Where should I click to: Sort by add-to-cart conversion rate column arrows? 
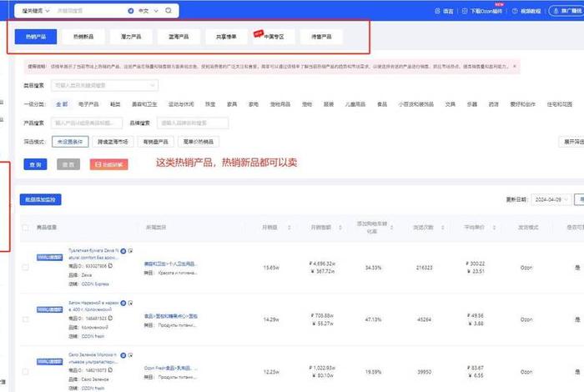391,228
